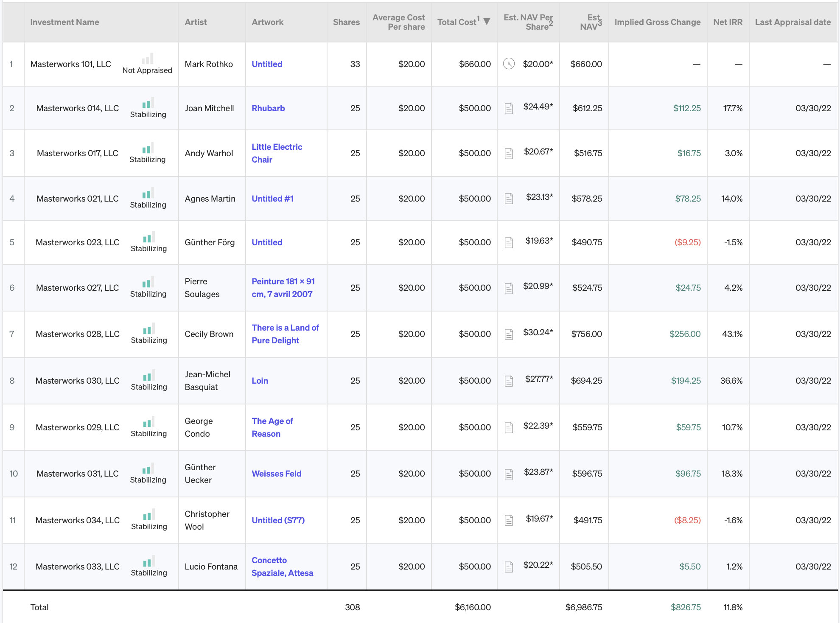Open Untitled (S77) artwork link

(x=278, y=520)
